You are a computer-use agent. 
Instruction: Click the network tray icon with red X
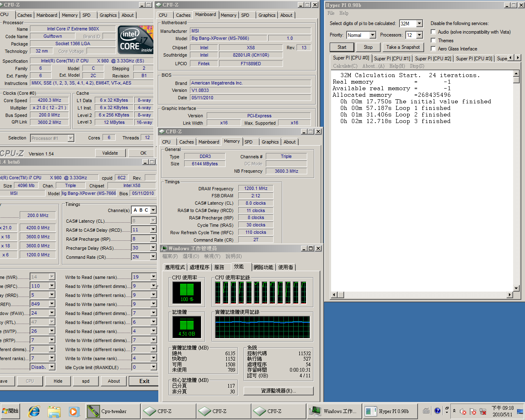(483, 411)
